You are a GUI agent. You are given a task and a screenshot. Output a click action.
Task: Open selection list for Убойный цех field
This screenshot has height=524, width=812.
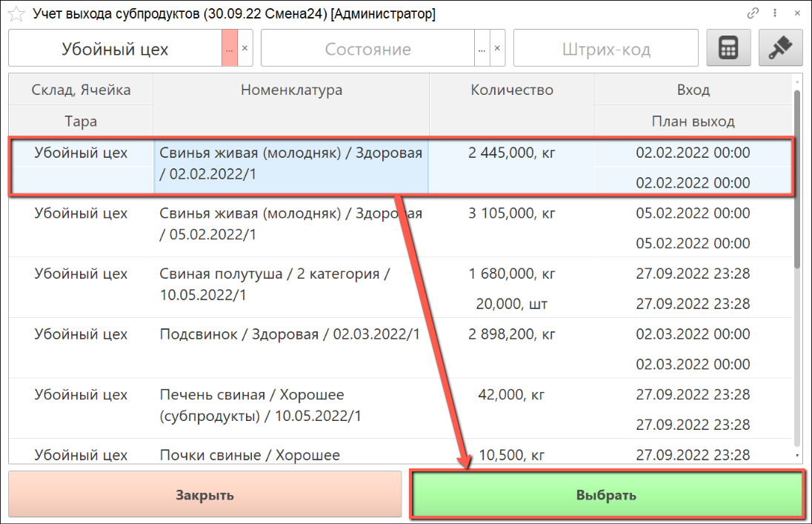229,49
